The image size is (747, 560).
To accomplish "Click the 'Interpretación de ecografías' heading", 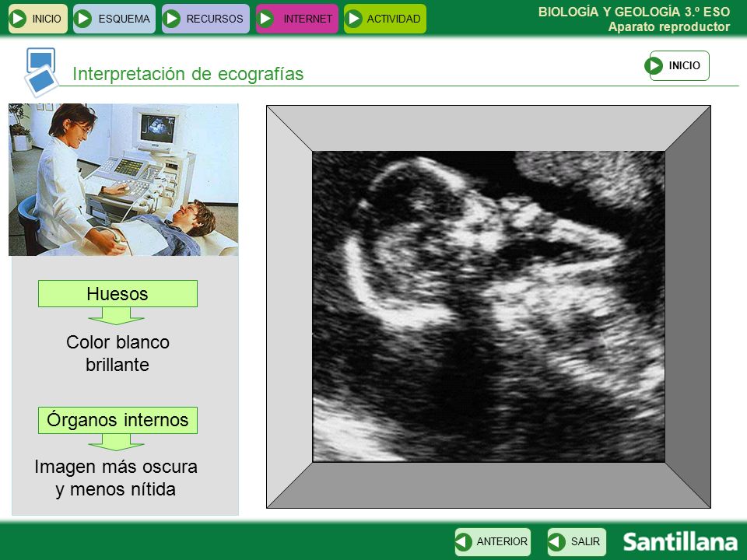I will 188,75.
